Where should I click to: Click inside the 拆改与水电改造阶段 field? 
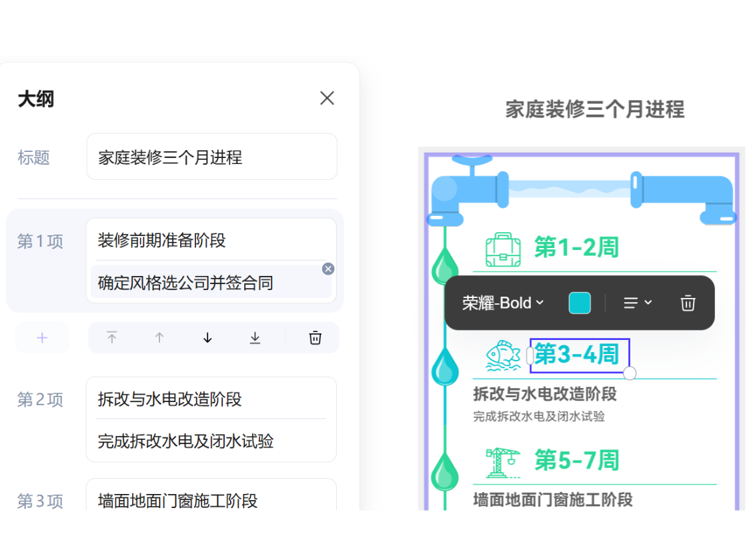click(x=211, y=400)
